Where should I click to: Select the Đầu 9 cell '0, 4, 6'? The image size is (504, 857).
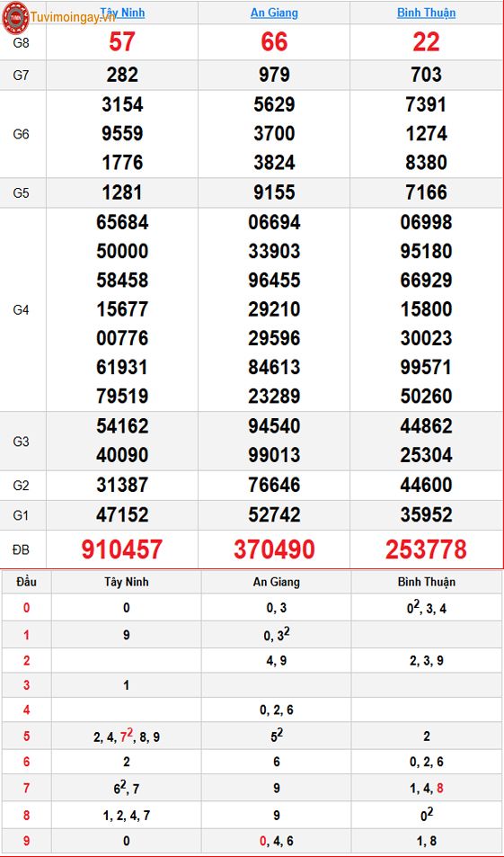(x=277, y=842)
